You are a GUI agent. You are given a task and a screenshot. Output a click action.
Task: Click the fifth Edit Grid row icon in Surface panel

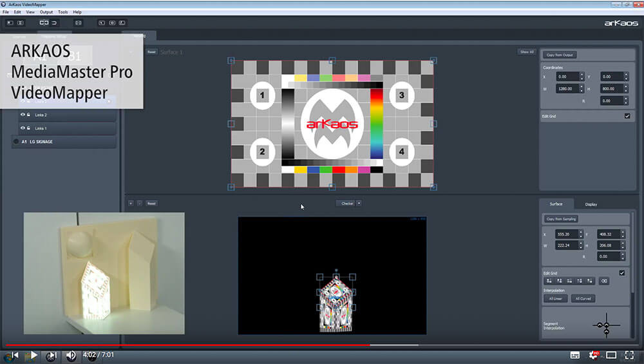click(589, 281)
